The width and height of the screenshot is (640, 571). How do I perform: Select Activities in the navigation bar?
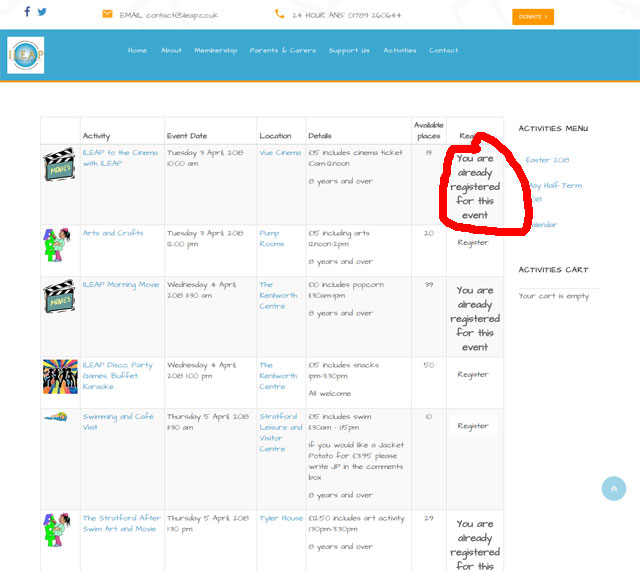(400, 51)
